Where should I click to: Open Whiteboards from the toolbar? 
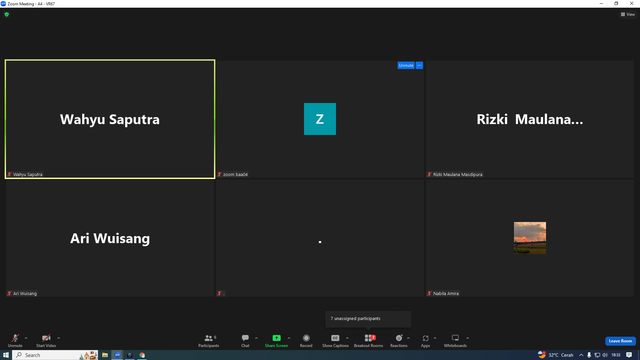click(x=455, y=340)
